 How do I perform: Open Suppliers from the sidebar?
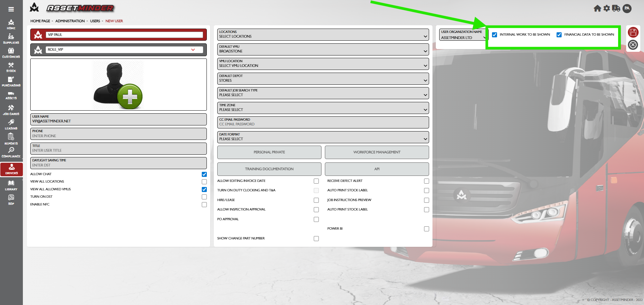[11, 39]
